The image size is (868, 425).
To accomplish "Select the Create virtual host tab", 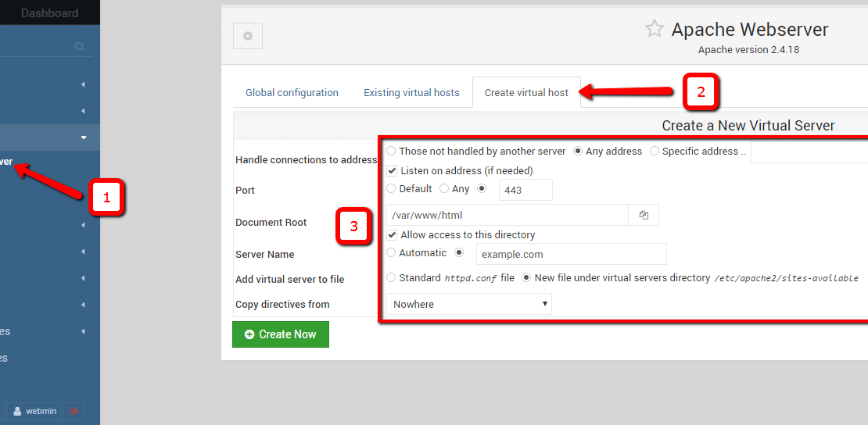I will (x=526, y=92).
